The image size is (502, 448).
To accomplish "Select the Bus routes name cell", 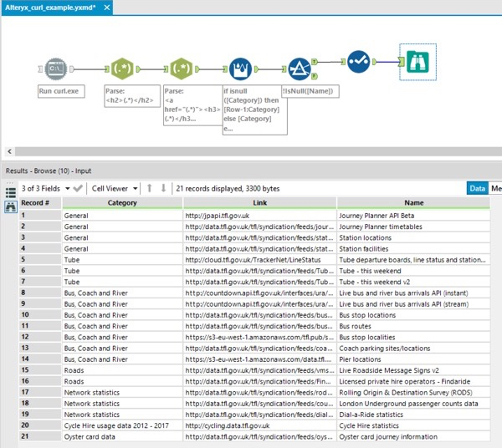I will [x=413, y=326].
